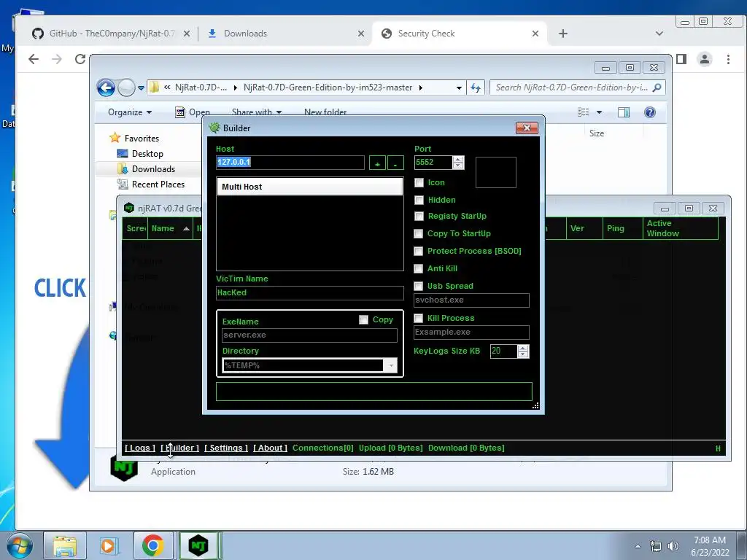Click the Explorer help icon
747x560 pixels.
[650, 112]
